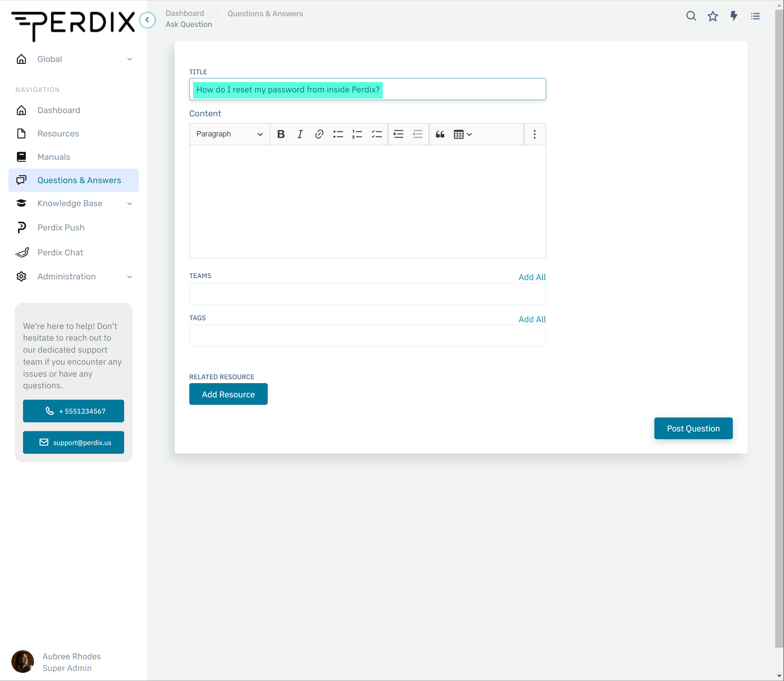The width and height of the screenshot is (784, 681).
Task: Click the Add Resource button
Action: point(228,394)
